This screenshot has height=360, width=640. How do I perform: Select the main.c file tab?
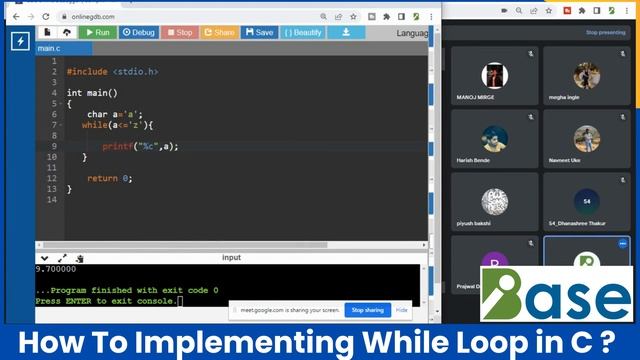[x=64, y=49]
